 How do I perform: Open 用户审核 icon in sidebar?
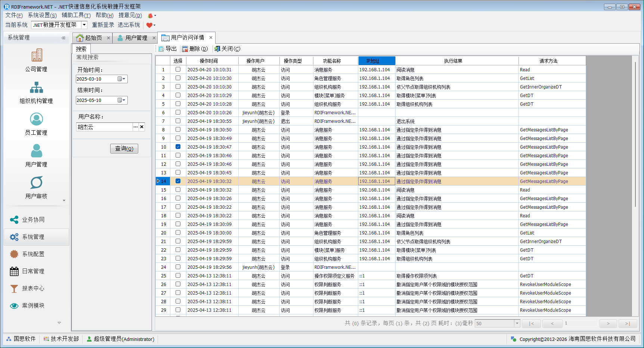click(x=37, y=183)
